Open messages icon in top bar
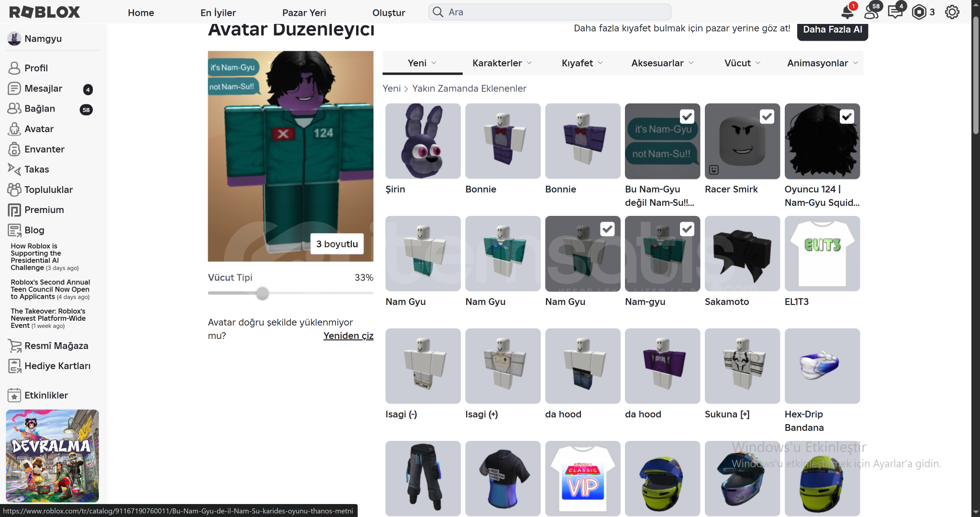Viewport: 980px width, 517px height. pyautogui.click(x=895, y=12)
